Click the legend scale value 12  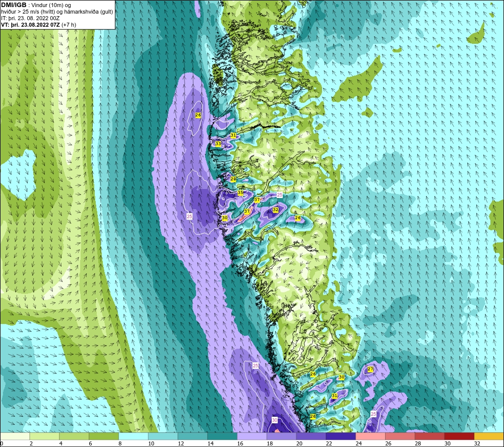tap(180, 443)
